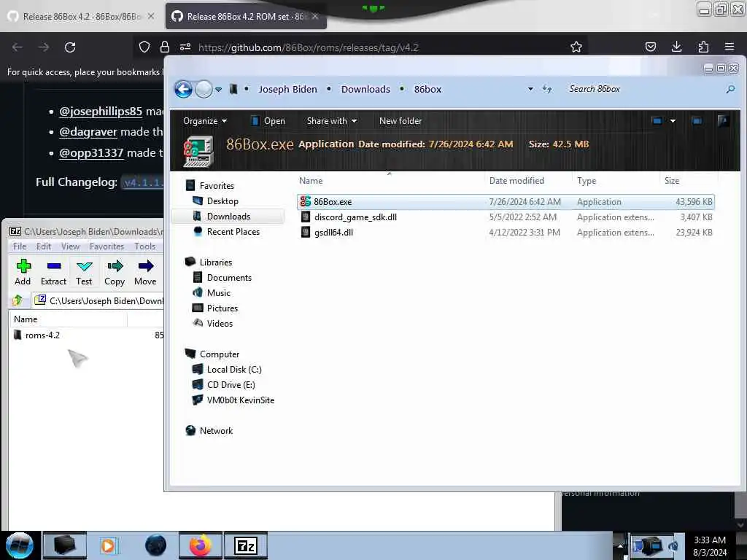Expand the address bar history dropdown
This screenshot has width=747, height=560.
click(x=530, y=89)
